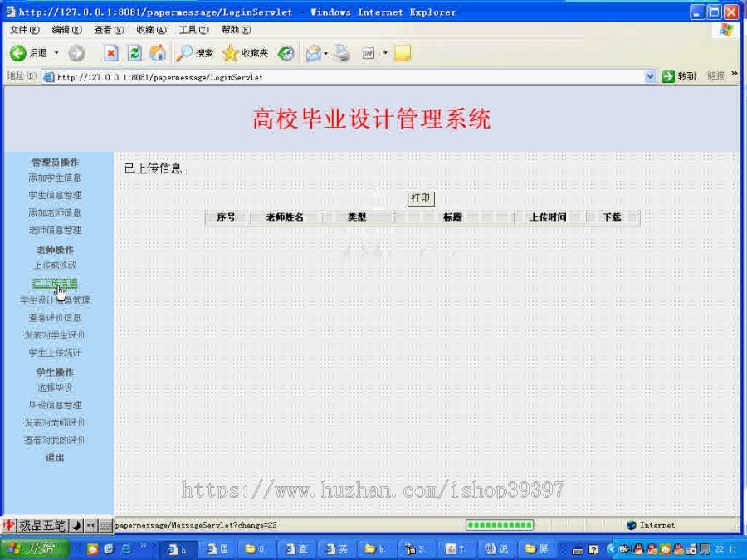Click the 添加老师信息 sidebar link
The width and height of the screenshot is (747, 560).
coord(55,213)
